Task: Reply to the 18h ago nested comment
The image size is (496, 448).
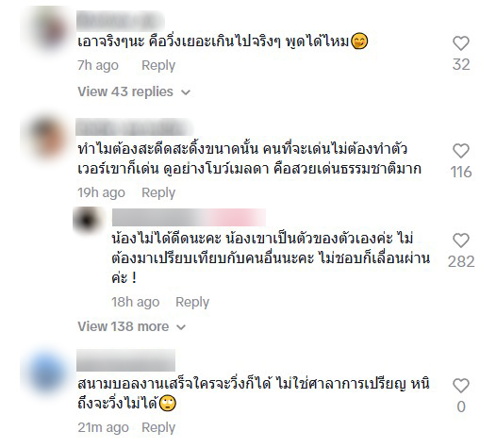Action: [192, 302]
